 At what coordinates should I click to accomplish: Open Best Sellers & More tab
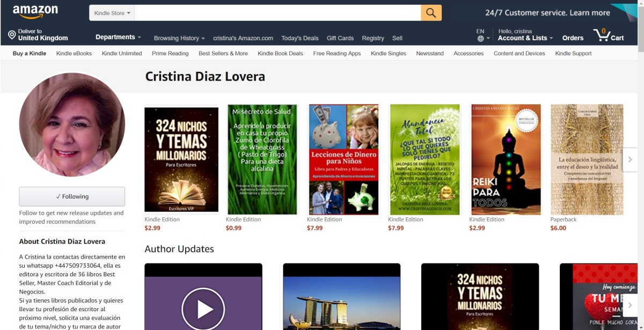pos(223,53)
